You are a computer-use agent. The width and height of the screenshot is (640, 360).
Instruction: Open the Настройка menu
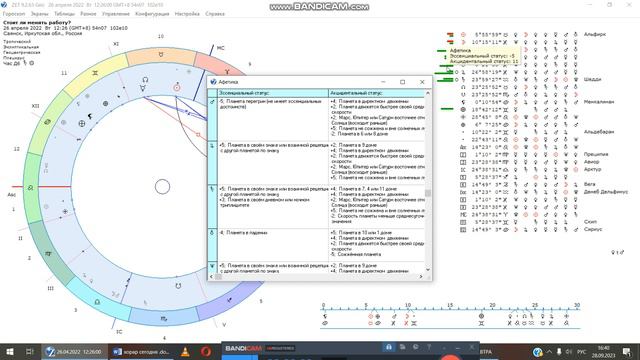(187, 14)
